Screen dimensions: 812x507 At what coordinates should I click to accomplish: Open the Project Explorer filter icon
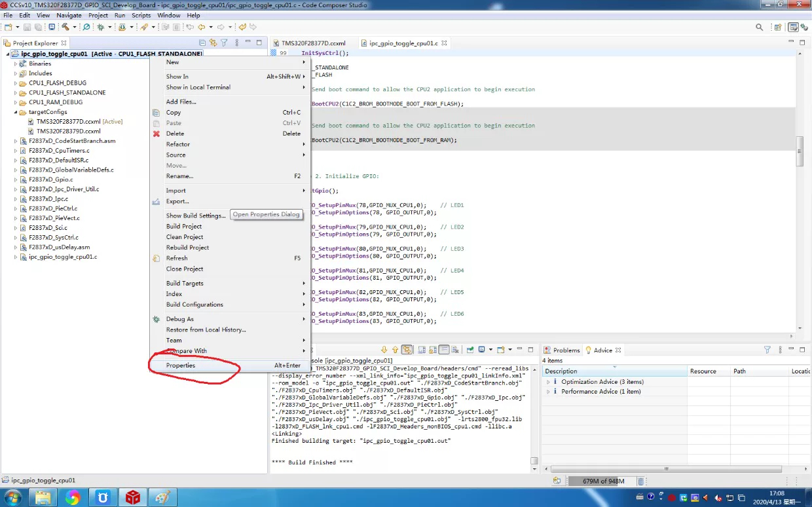(x=224, y=43)
